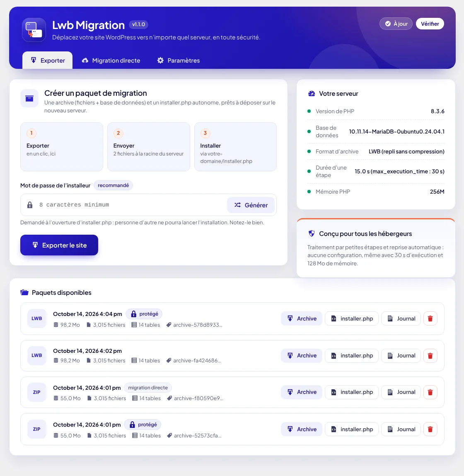464x476 pixels.
Task: Click the folder icon next to Paquets disponibles
Action: tap(24, 292)
